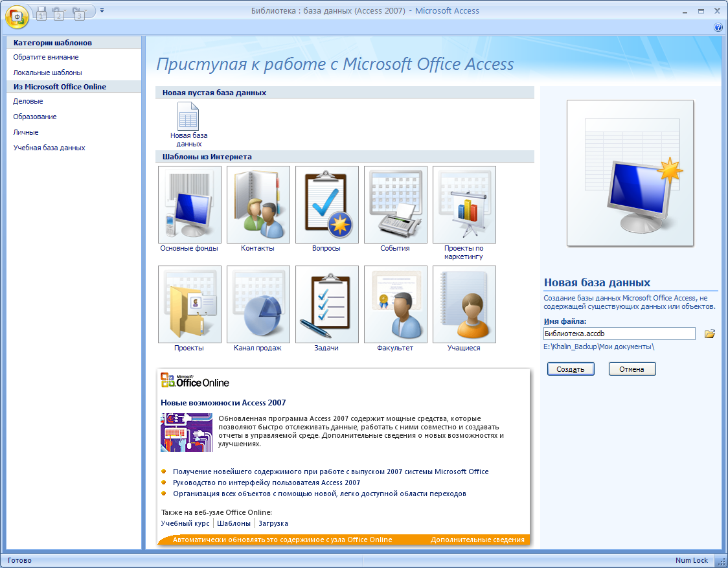Open the round Office button menu
The width and height of the screenshot is (728, 568).
coord(17,17)
